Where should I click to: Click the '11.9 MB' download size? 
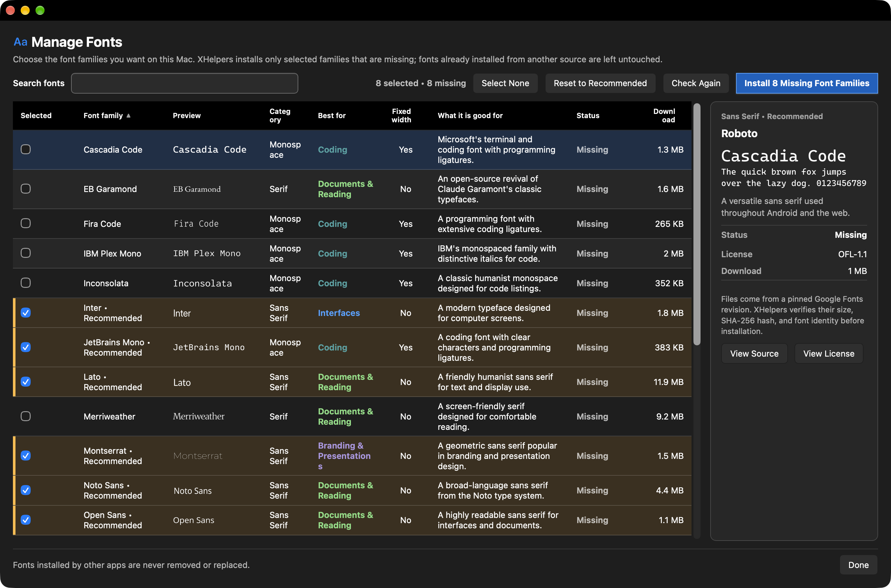click(669, 382)
